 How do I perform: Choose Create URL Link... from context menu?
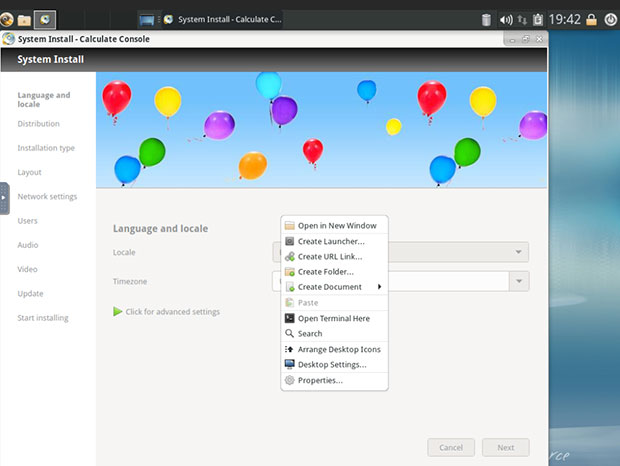(x=334, y=257)
